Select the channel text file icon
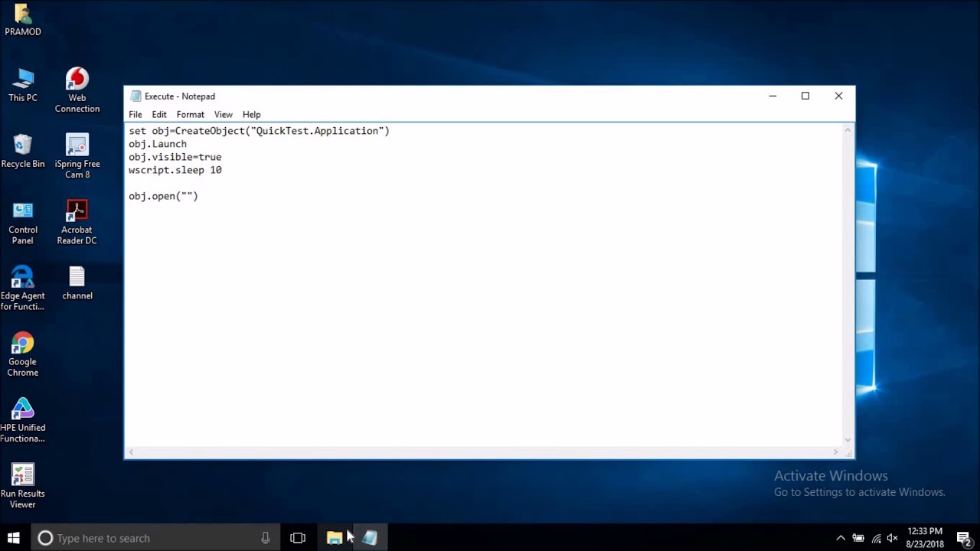The width and height of the screenshot is (980, 551). click(x=77, y=282)
